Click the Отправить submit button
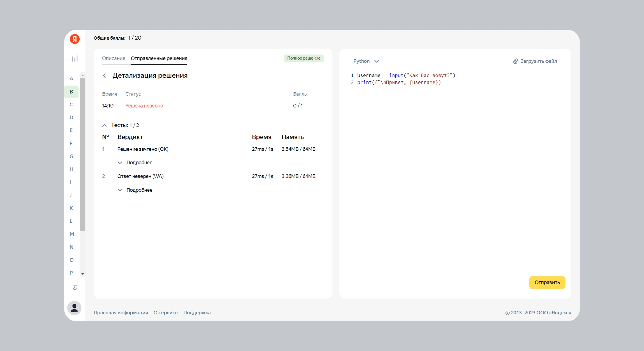The image size is (644, 351). pos(547,282)
